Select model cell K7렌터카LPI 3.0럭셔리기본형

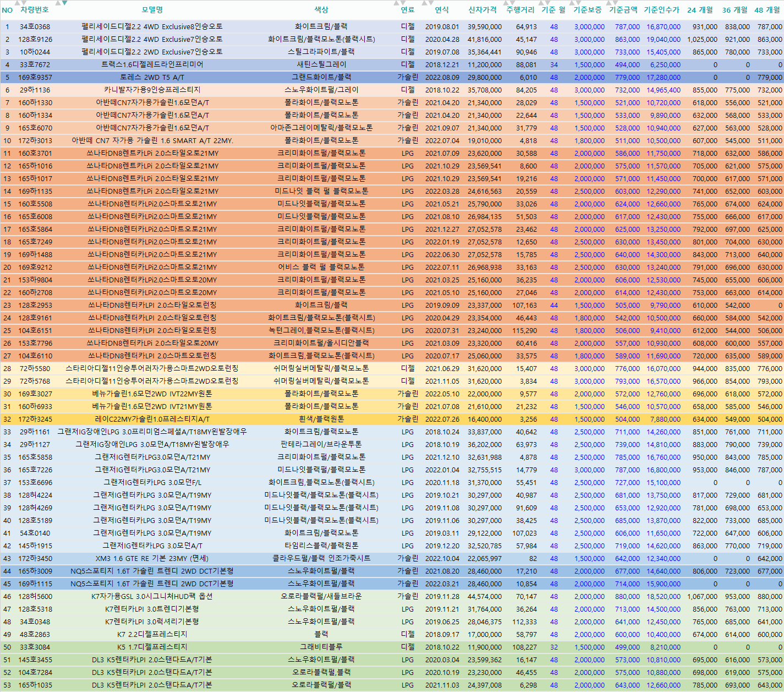tap(152, 622)
